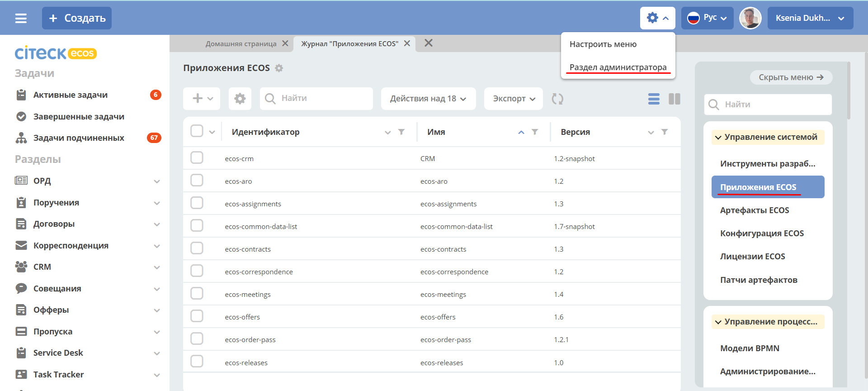Open Модели BPMN link
Screen dimensions: 868x391
point(750,348)
